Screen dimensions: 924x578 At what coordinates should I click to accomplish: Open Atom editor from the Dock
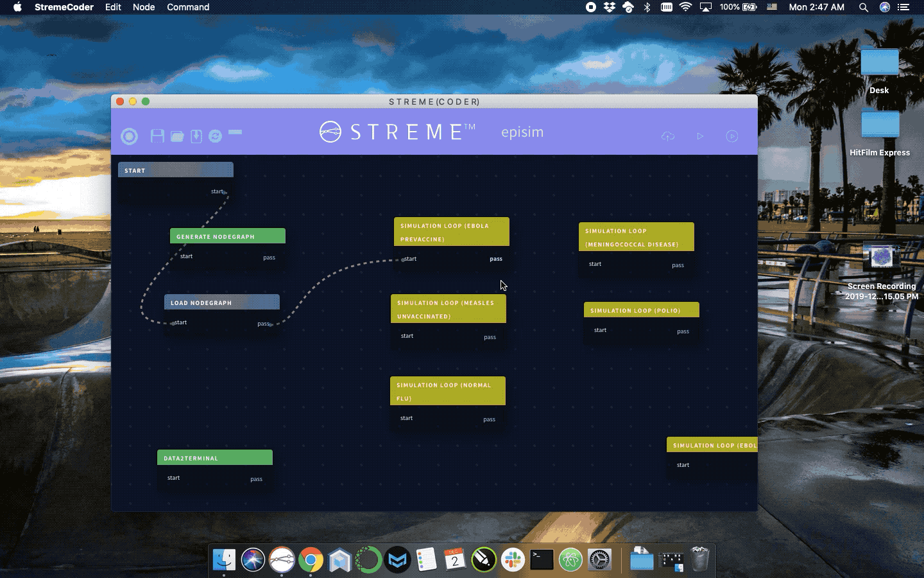click(570, 560)
